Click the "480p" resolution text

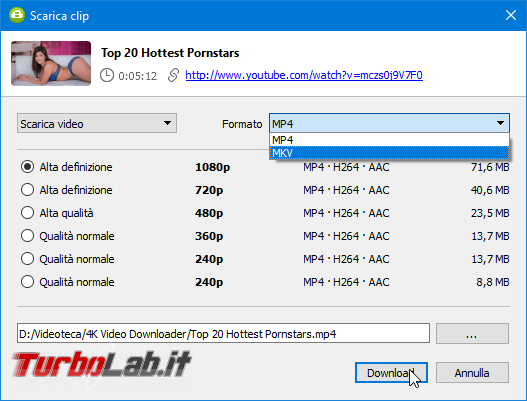tap(209, 213)
